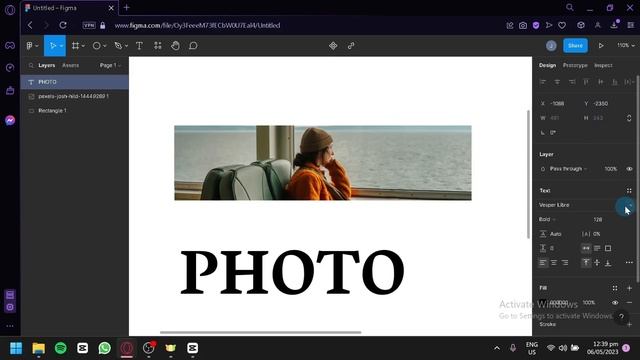The width and height of the screenshot is (640, 360).
Task: Select the Rectangle 1 layer
Action: [75, 111]
